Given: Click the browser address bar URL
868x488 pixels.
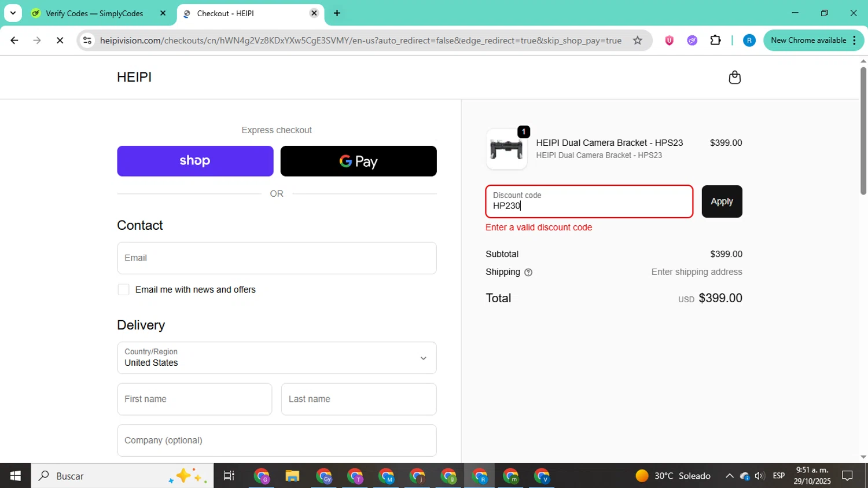Looking at the screenshot, I should (361, 41).
